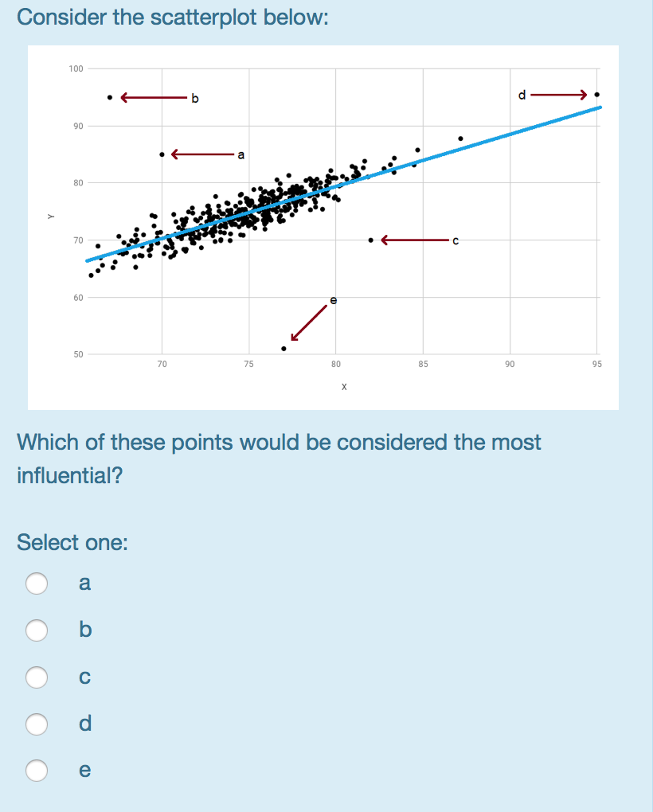Click the diagonal arrow pointing to point e
The image size is (653, 812).
click(x=311, y=322)
